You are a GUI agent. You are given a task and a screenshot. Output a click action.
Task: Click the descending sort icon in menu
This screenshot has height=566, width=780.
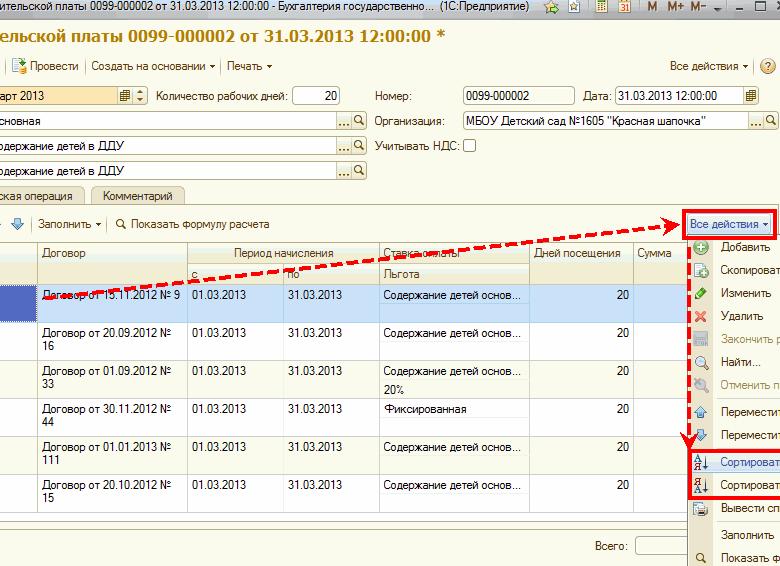coord(700,485)
